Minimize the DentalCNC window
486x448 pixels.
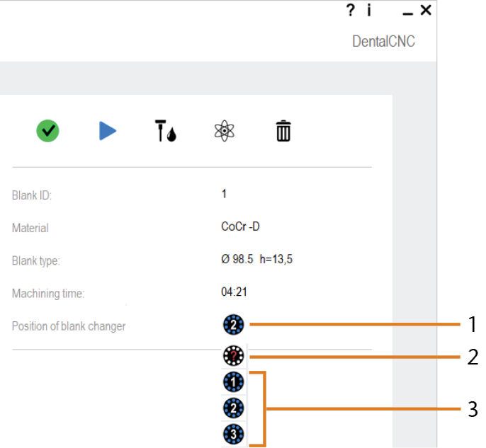point(407,13)
